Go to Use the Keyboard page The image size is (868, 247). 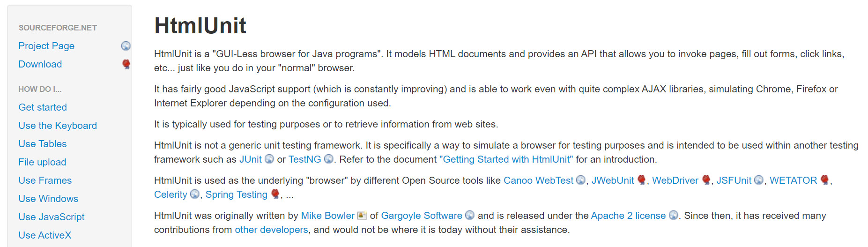pyautogui.click(x=58, y=126)
